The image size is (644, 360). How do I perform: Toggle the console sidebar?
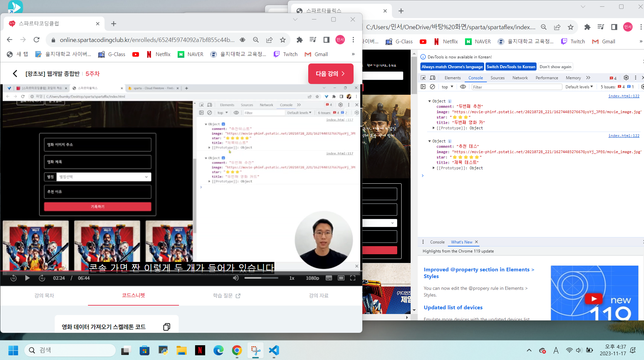point(423,87)
